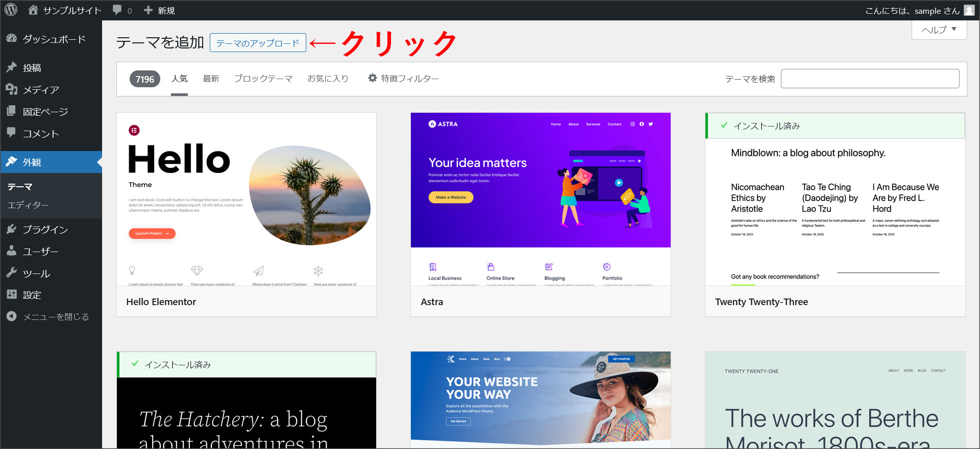Click the テーマを検索 search field
Screen dimensions: 980x449
click(870, 79)
